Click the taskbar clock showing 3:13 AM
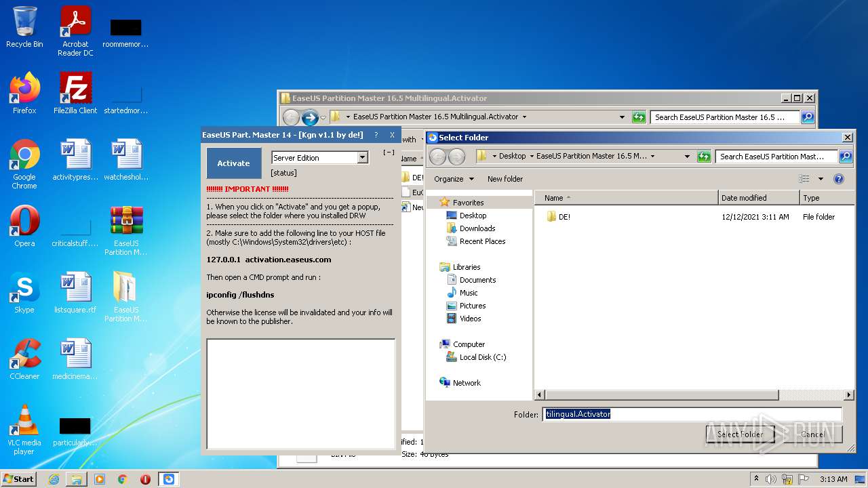The height and width of the screenshot is (488, 868). tap(833, 479)
